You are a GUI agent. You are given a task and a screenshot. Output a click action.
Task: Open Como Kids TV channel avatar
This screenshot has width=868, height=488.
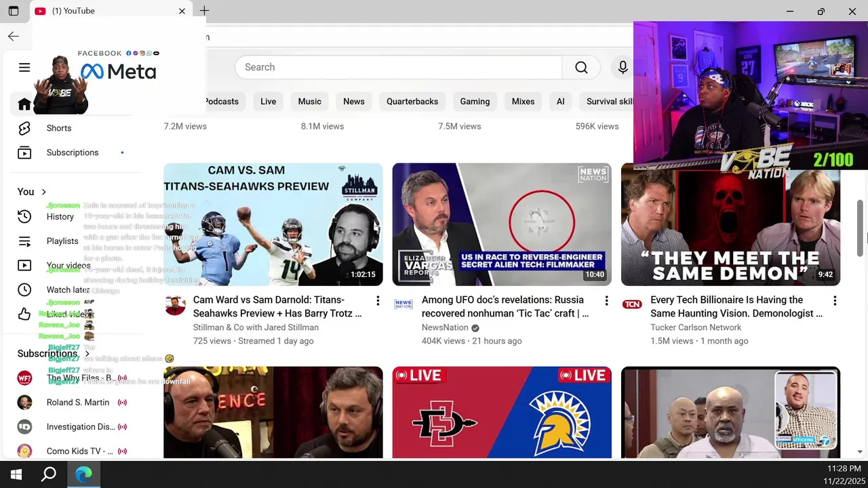24,451
